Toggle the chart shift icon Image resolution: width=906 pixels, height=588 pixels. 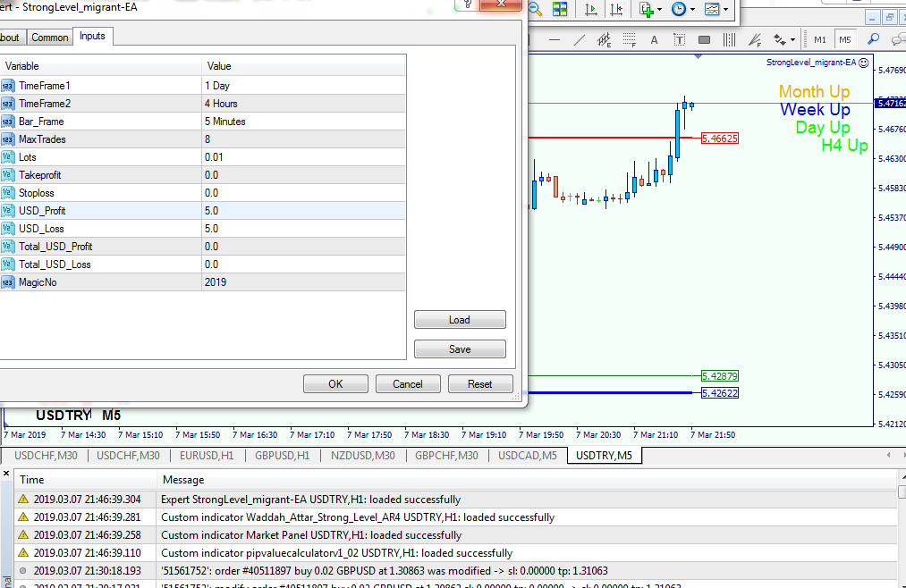tap(616, 10)
